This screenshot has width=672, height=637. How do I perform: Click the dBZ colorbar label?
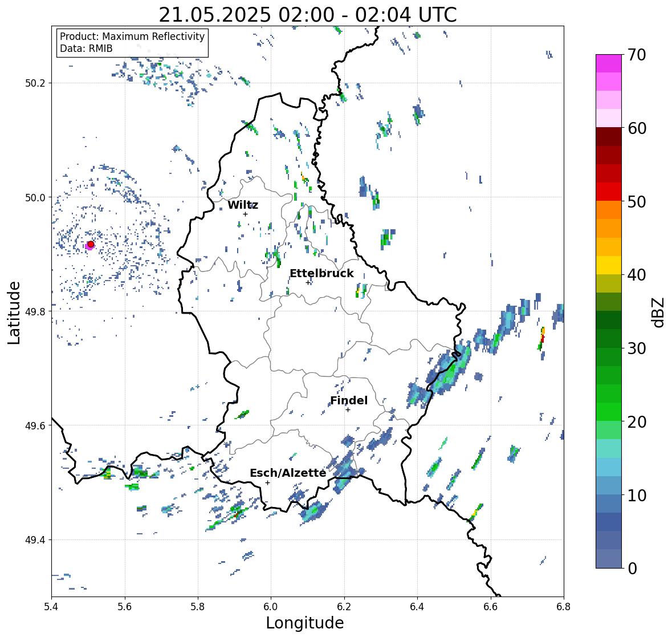click(659, 311)
